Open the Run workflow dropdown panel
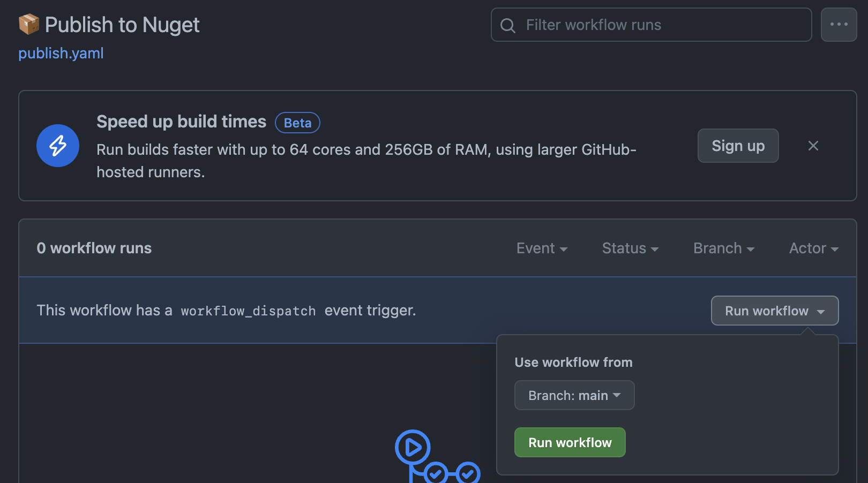868x483 pixels. click(x=774, y=311)
